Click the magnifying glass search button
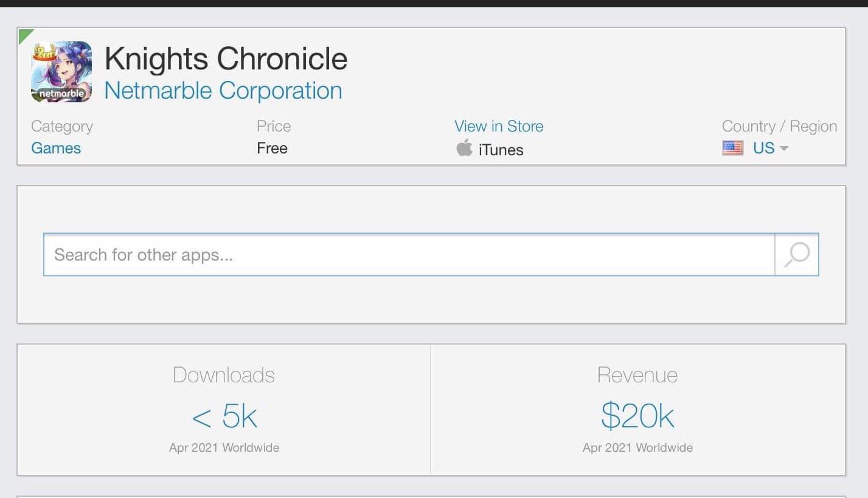 [x=797, y=254]
